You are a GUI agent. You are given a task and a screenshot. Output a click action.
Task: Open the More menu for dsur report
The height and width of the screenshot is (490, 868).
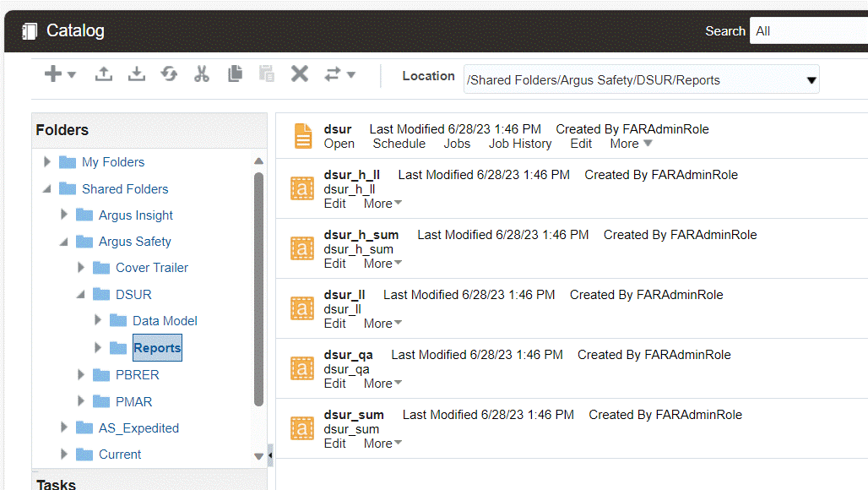pos(631,144)
